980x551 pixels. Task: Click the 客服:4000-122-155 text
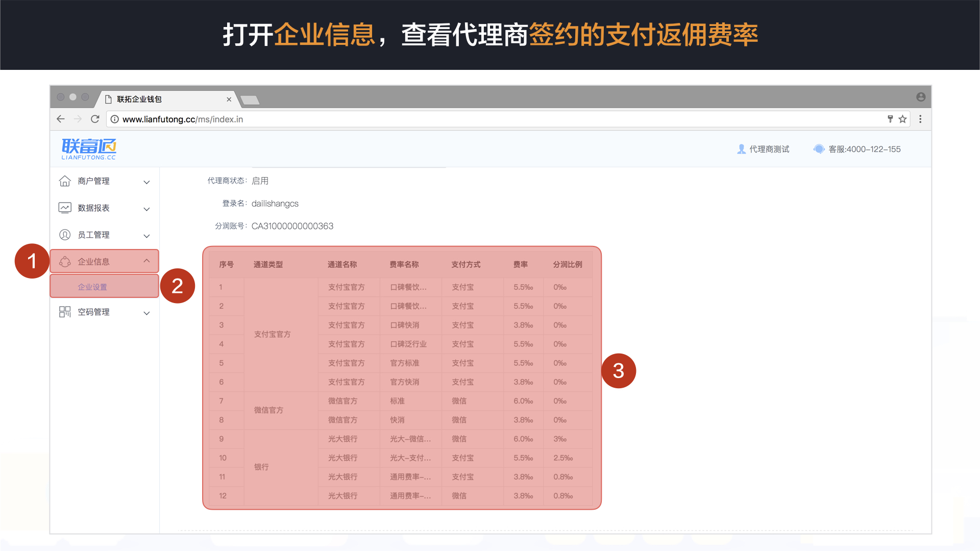pos(864,149)
